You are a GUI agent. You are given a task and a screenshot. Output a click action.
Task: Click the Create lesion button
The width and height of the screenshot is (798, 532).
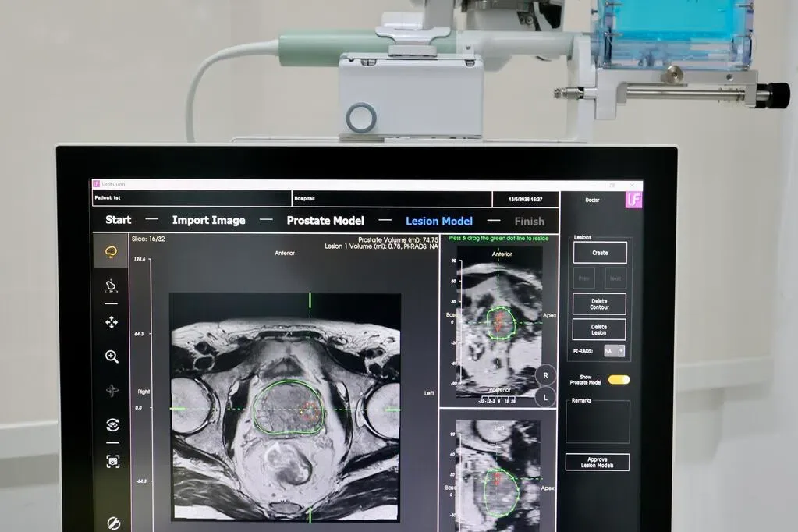click(x=600, y=253)
